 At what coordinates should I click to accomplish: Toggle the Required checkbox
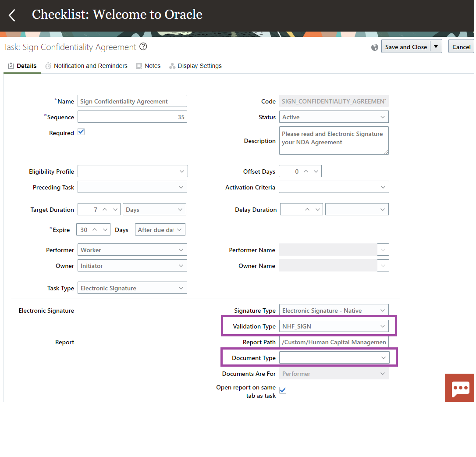click(x=81, y=132)
